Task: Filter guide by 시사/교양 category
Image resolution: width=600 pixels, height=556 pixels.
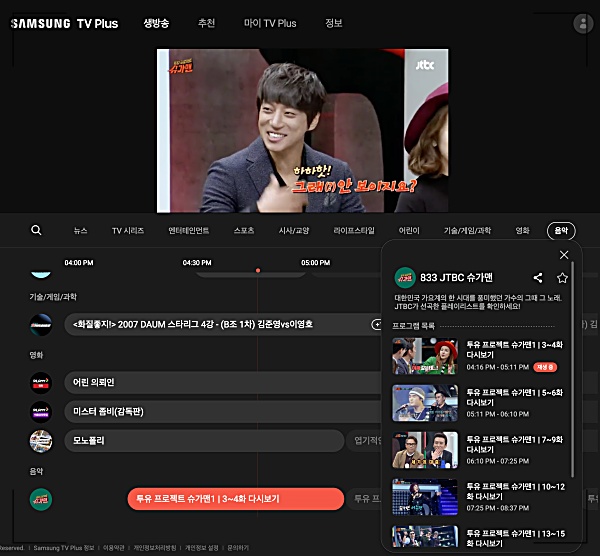Action: pyautogui.click(x=294, y=230)
